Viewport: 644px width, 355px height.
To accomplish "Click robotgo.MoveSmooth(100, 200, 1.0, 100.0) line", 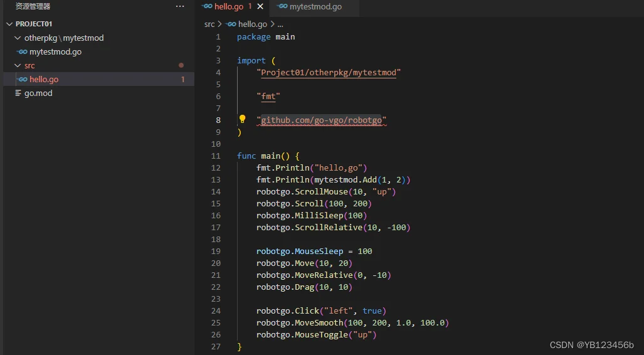I will [353, 322].
